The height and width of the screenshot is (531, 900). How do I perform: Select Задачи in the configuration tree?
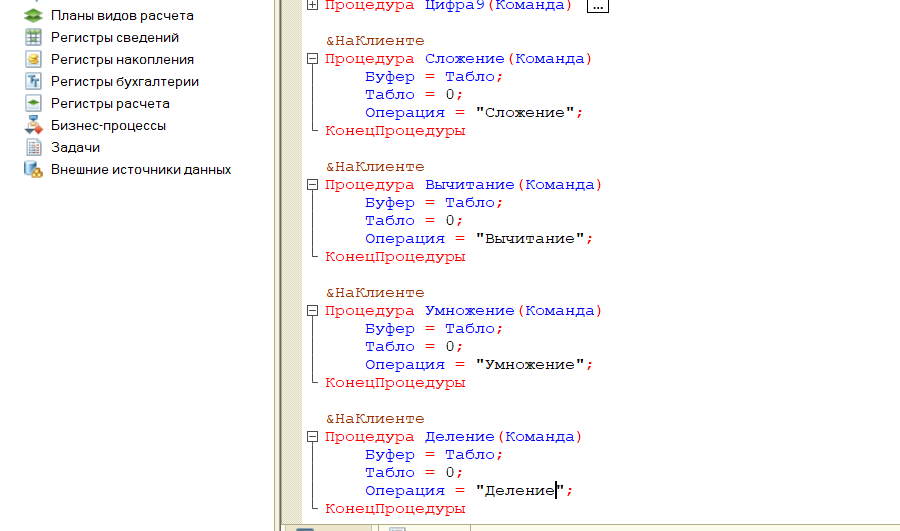point(75,148)
